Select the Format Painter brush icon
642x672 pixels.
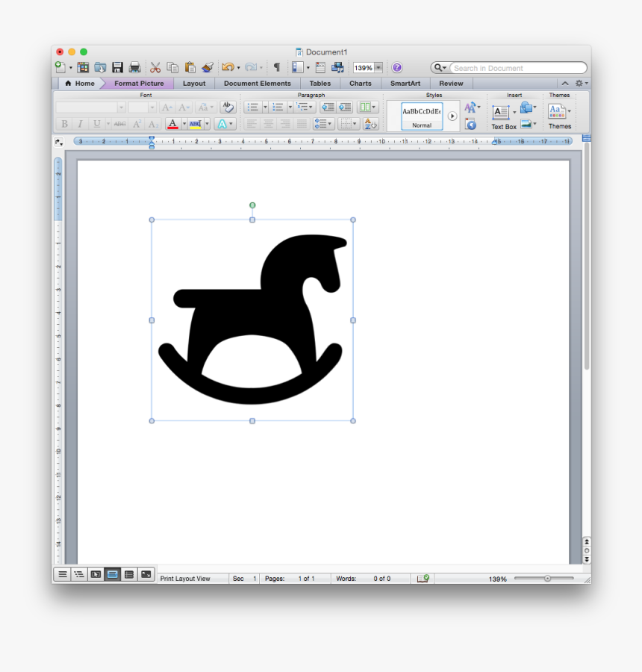(208, 67)
